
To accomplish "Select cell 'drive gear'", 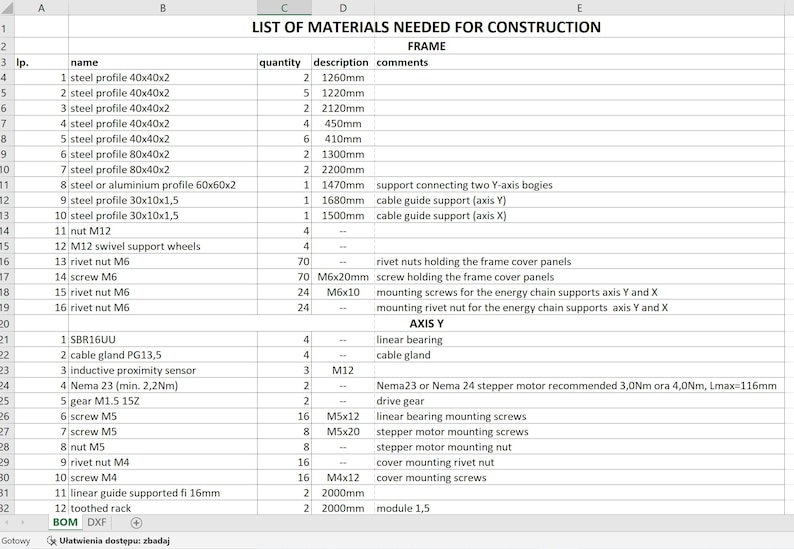I will click(579, 401).
